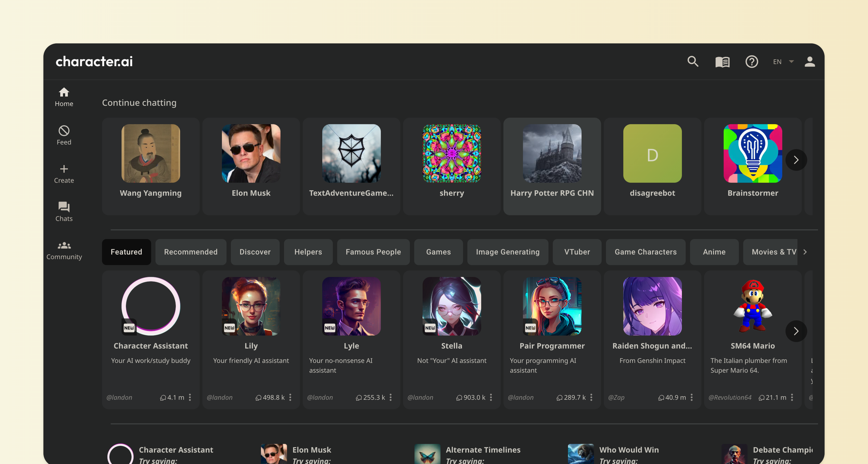The height and width of the screenshot is (464, 868).
Task: Open Stella featured character
Action: tap(452, 340)
